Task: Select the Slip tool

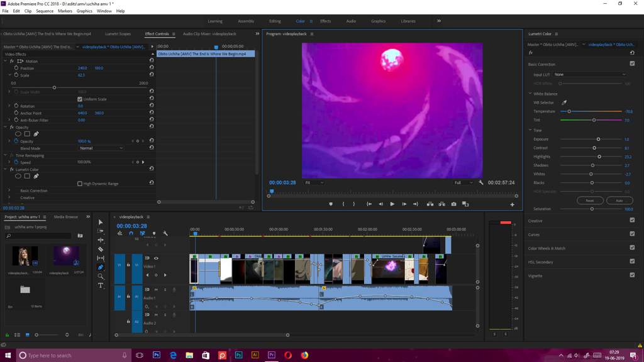Action: pyautogui.click(x=100, y=258)
